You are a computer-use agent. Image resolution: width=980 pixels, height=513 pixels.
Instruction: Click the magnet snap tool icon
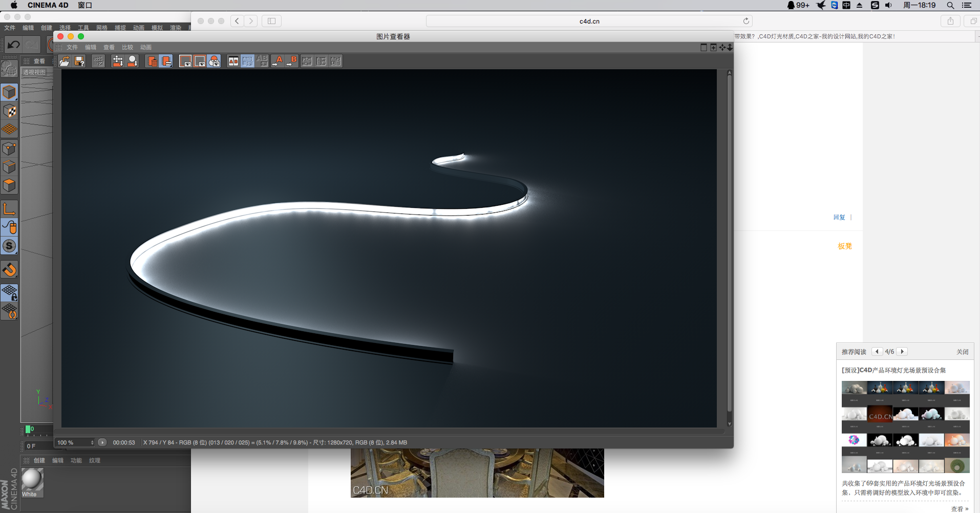(x=9, y=269)
